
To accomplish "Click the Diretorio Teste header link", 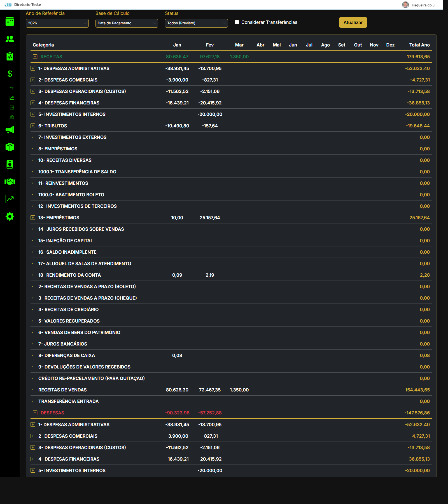I will (27, 4).
